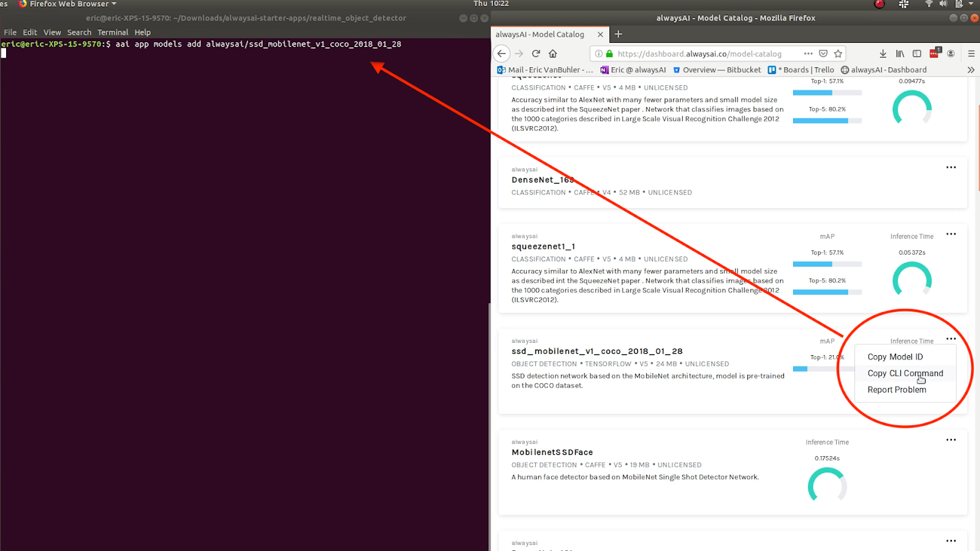Open the Firefox hamburger menu
Viewport: 980px width, 551px height.
point(971,53)
